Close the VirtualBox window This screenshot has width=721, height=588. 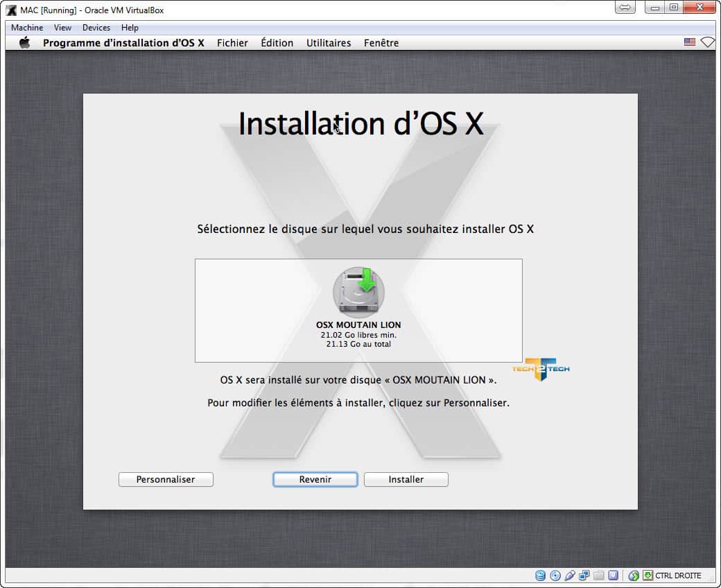(700, 8)
